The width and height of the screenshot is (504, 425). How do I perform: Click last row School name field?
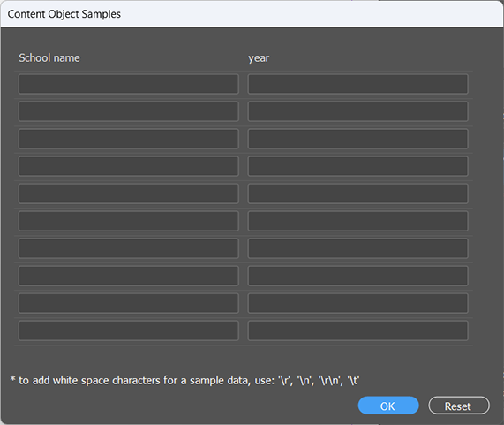tap(129, 330)
